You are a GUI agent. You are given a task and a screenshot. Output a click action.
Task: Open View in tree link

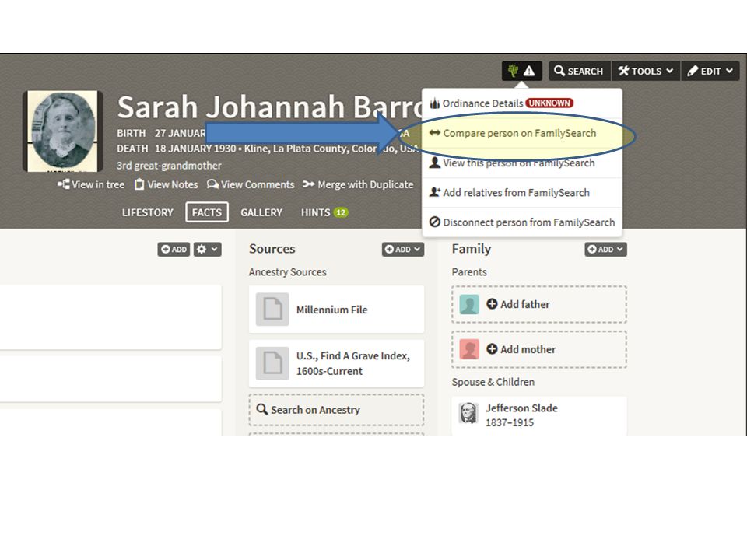click(x=91, y=184)
